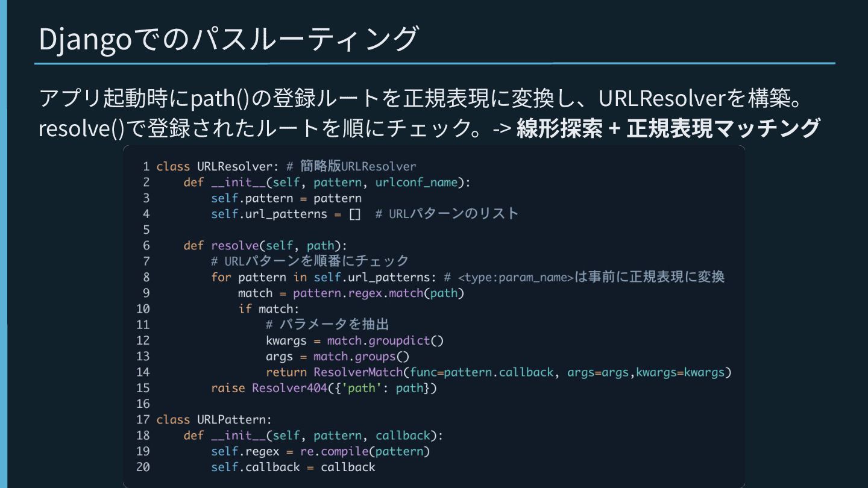Click 'self.url_patterns = []' on line 4

(x=286, y=214)
